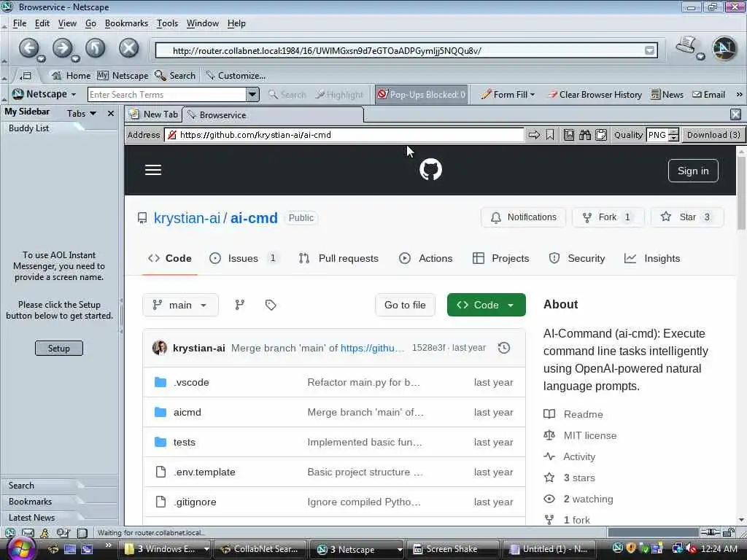Click the clipboard icon in Browservice bar
This screenshot has width=747, height=560.
click(601, 135)
